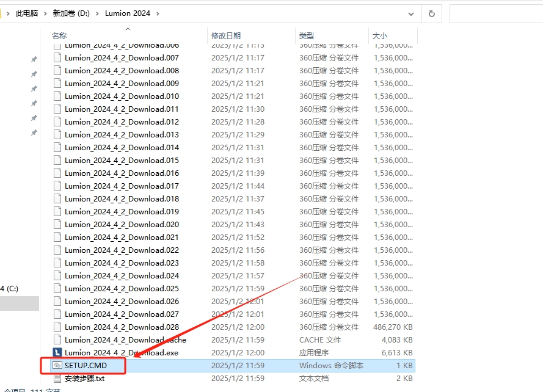Viewport: 543px width, 392px height.
Task: Select file Lumion_2024_4_2_Download.011
Action: pyautogui.click(x=122, y=109)
